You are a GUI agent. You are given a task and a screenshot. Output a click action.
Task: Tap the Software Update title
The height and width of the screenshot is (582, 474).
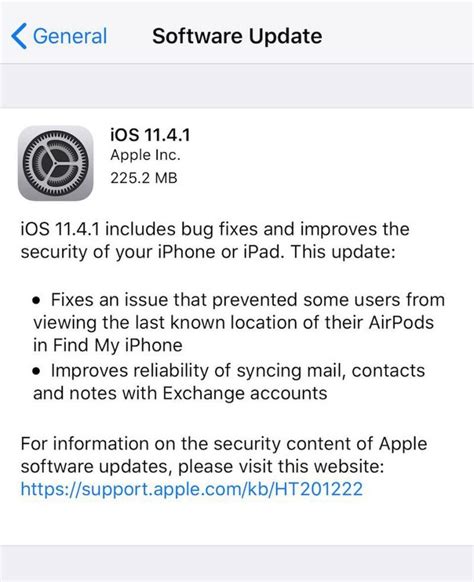coord(237,36)
